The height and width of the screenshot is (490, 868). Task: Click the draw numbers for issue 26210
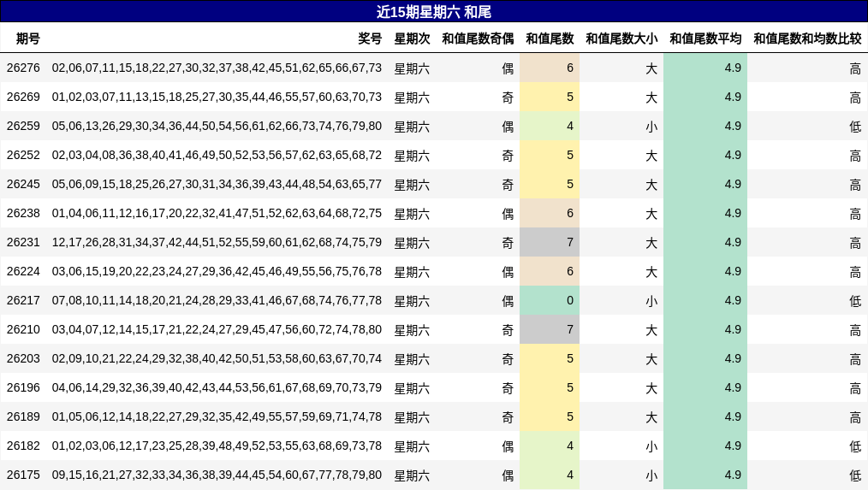click(x=217, y=329)
